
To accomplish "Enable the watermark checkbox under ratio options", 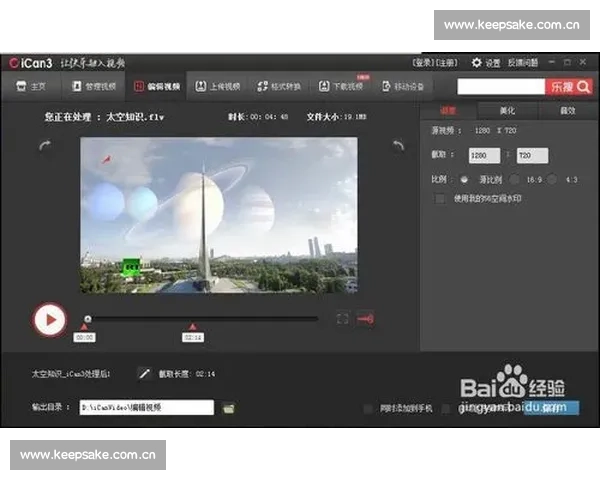I will tap(440, 199).
